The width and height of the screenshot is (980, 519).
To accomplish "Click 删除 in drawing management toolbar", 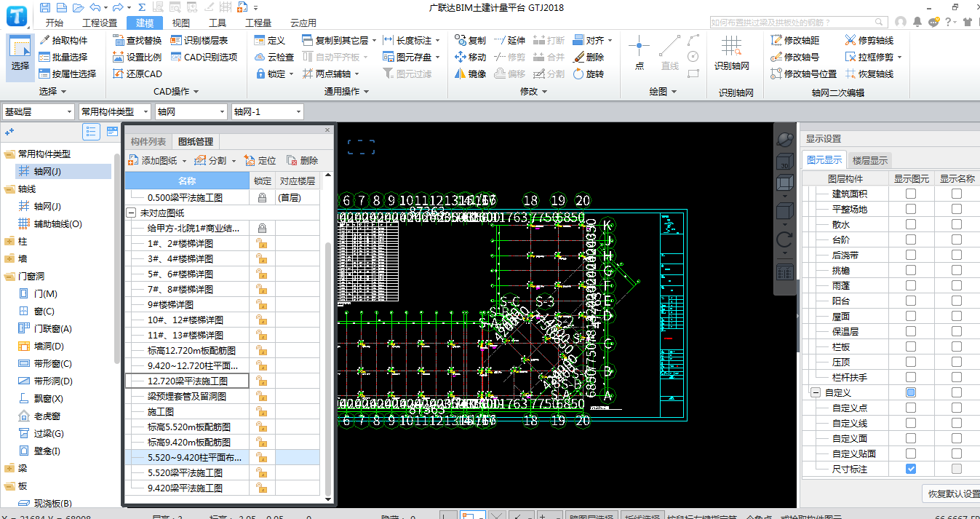I will pos(302,160).
